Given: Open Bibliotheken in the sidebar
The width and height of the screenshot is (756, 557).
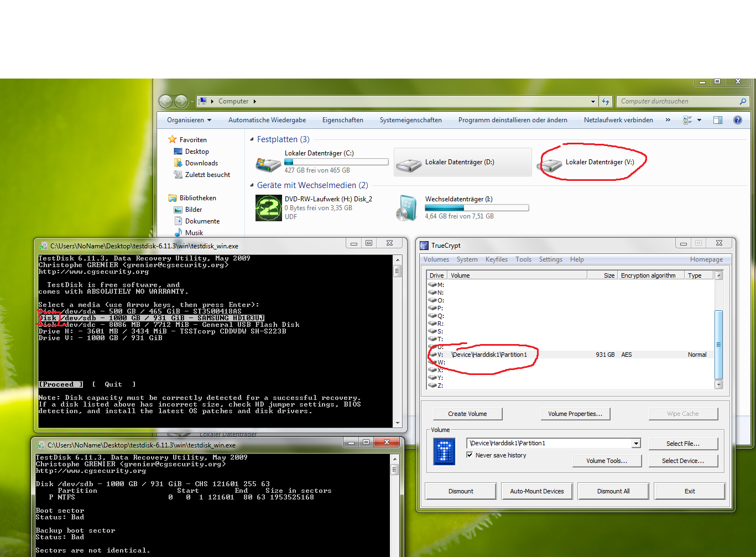Looking at the screenshot, I should coord(192,198).
